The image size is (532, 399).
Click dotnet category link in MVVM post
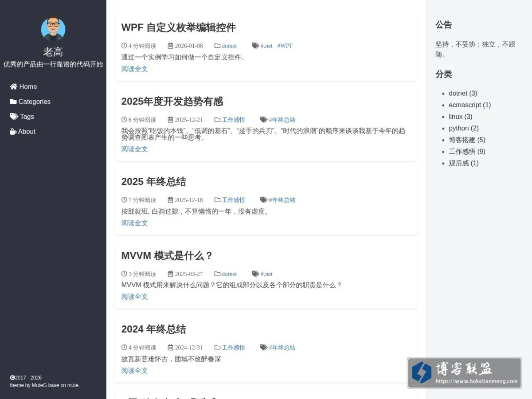point(229,274)
